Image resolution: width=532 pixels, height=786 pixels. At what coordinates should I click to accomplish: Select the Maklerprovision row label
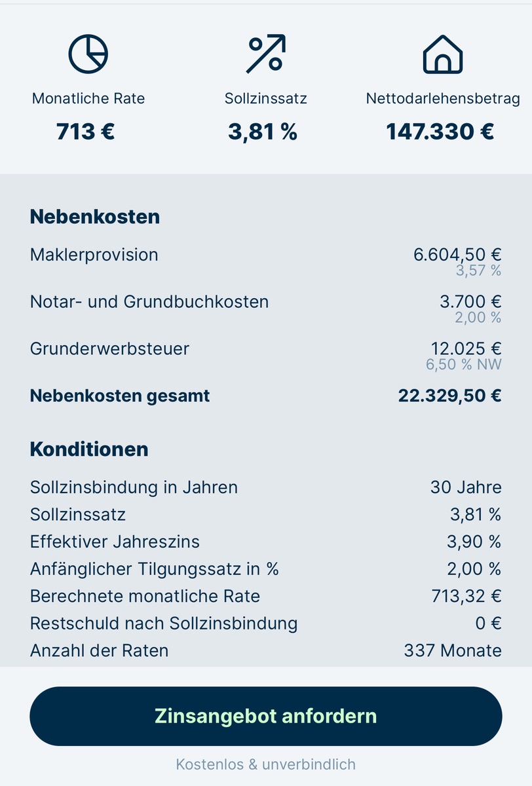pos(94,255)
